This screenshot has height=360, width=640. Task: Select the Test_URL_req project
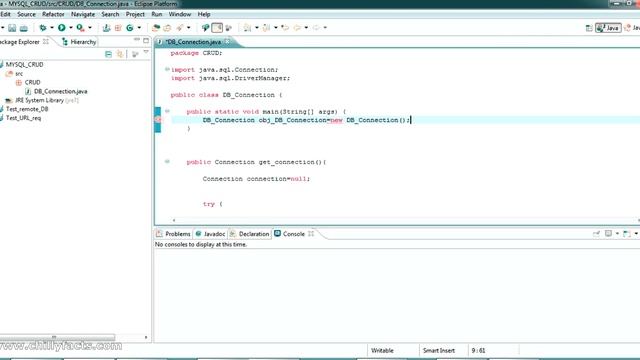(x=23, y=118)
